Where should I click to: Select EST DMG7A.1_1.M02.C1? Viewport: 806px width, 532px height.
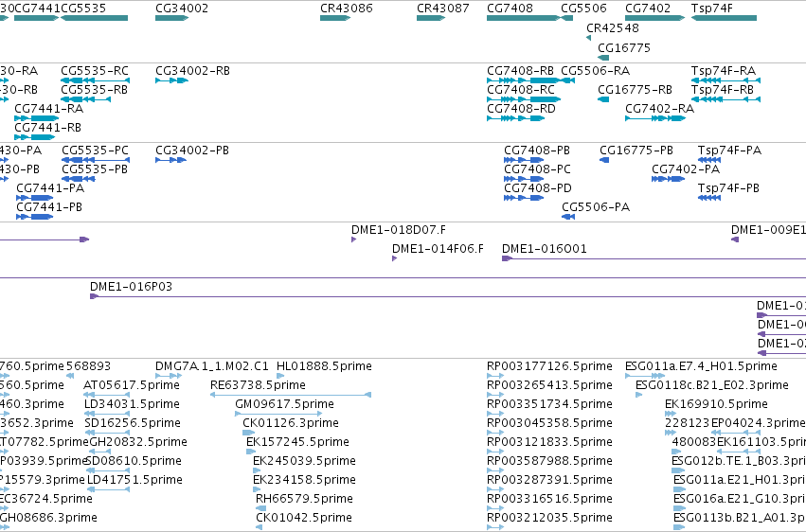click(x=168, y=376)
